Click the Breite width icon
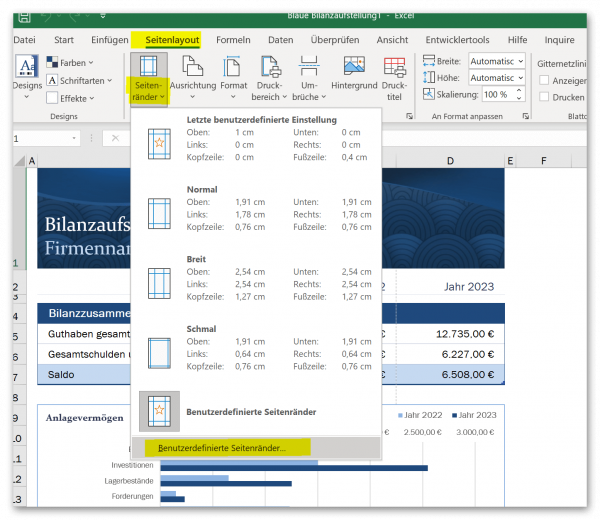The height and width of the screenshot is (520, 600). click(x=429, y=61)
